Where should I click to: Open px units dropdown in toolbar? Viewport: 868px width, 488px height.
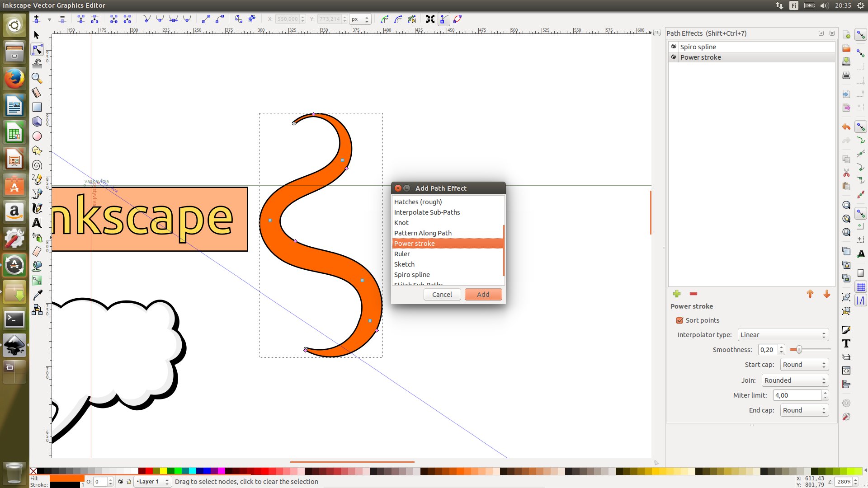pyautogui.click(x=360, y=19)
